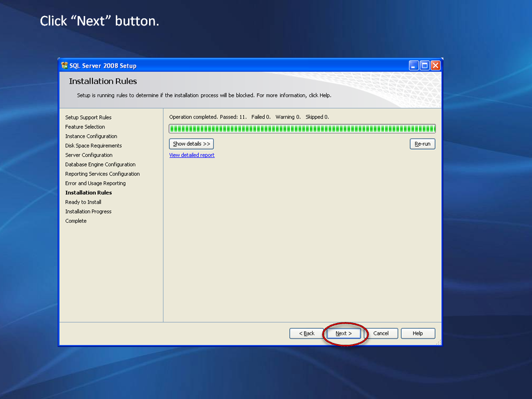Maximize the SQL Server 2008 Setup window
Image resolution: width=532 pixels, height=399 pixels.
coord(424,65)
